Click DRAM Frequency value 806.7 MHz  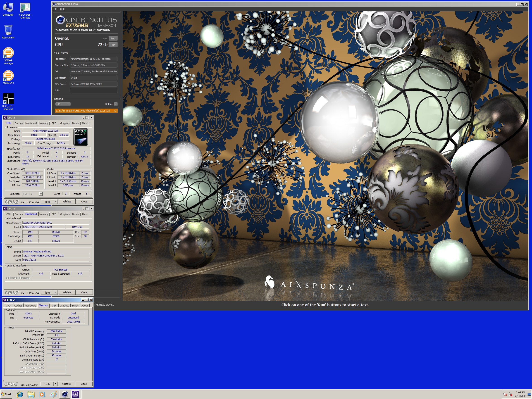(x=56, y=331)
